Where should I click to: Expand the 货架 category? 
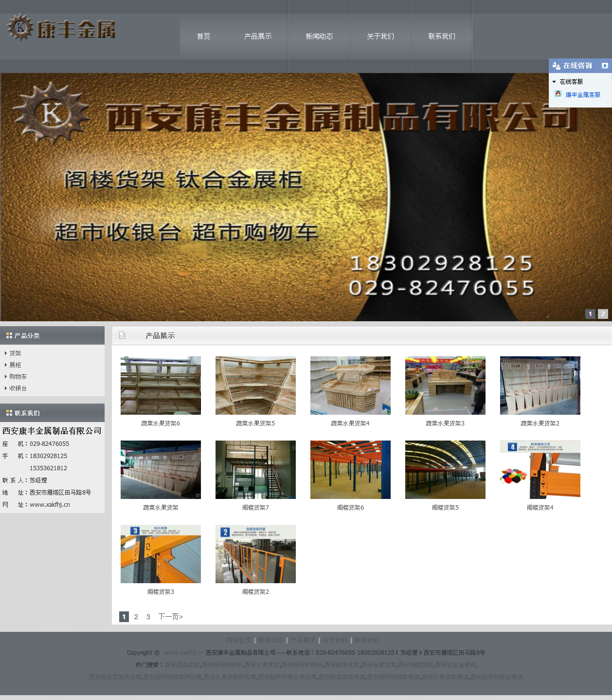pos(15,353)
